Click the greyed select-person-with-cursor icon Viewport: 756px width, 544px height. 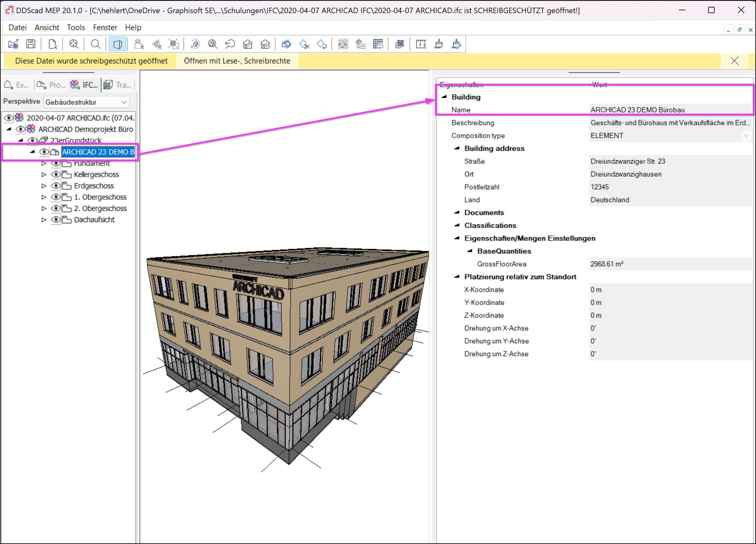click(x=139, y=44)
